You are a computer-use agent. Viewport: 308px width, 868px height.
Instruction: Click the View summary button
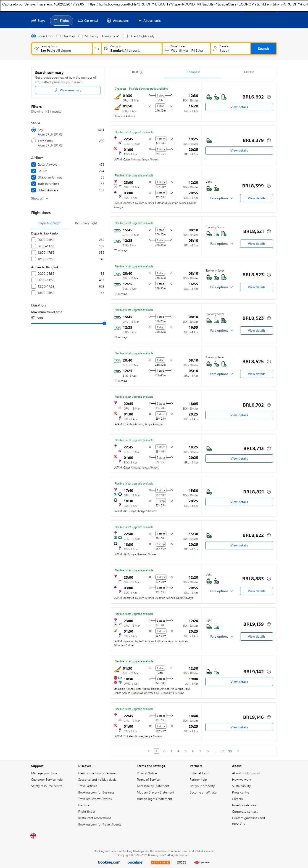68,90
